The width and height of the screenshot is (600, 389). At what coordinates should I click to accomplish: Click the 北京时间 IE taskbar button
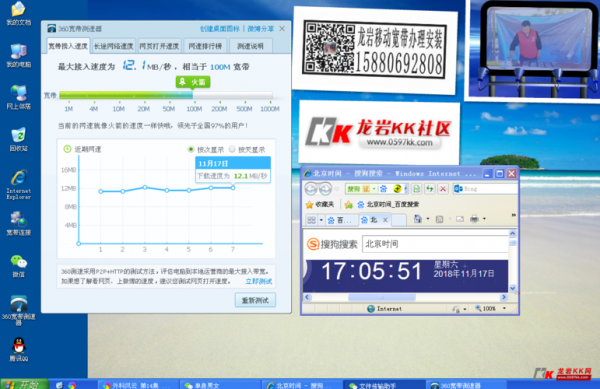click(x=302, y=384)
